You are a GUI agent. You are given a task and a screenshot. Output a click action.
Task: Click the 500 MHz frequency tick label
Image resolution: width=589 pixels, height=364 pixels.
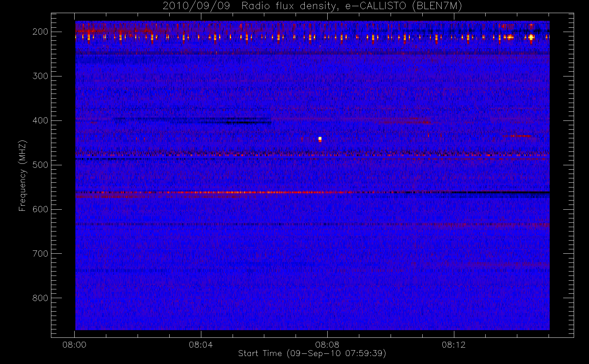(x=40, y=165)
